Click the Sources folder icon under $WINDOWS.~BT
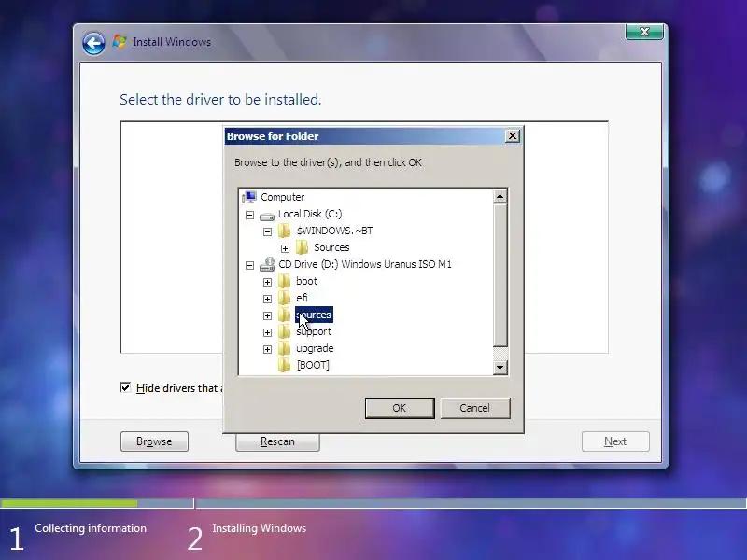This screenshot has width=747, height=560. pyautogui.click(x=302, y=247)
